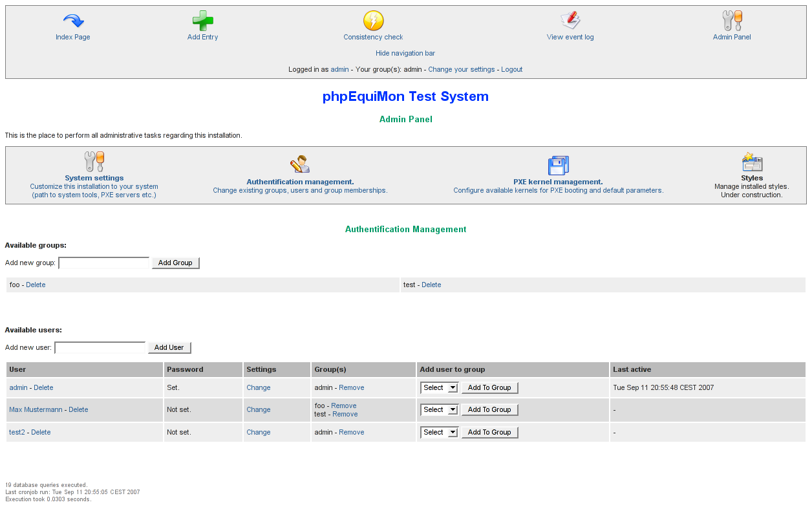
Task: Open the Consistency check link
Action: point(373,37)
